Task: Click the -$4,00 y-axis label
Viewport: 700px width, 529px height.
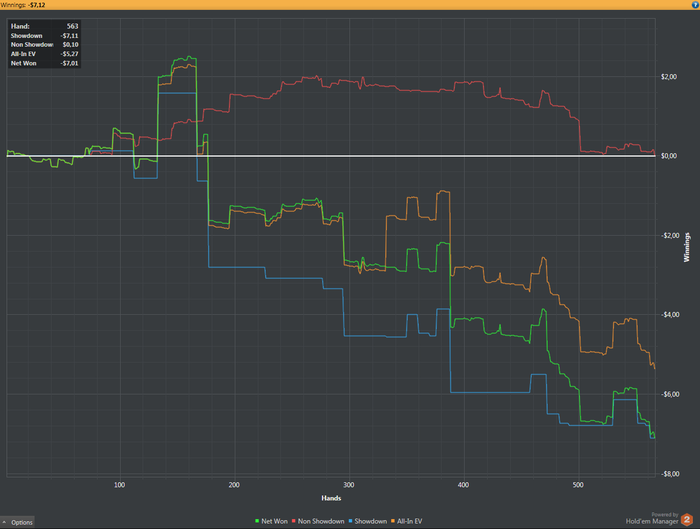Action: click(x=670, y=315)
